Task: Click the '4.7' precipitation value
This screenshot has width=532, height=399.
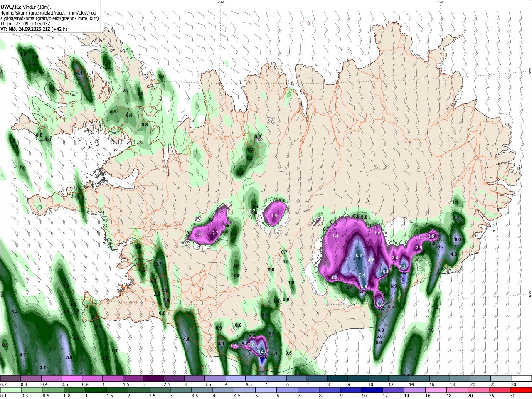Action: [23, 355]
